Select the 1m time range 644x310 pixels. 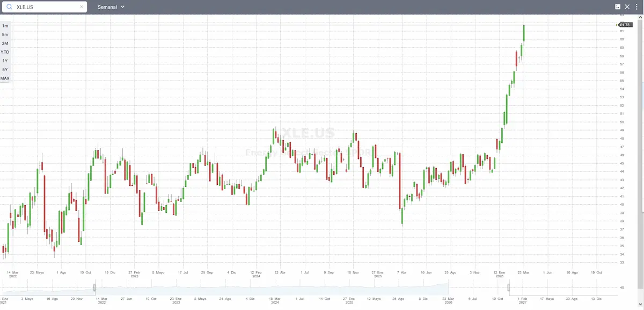[x=5, y=26]
